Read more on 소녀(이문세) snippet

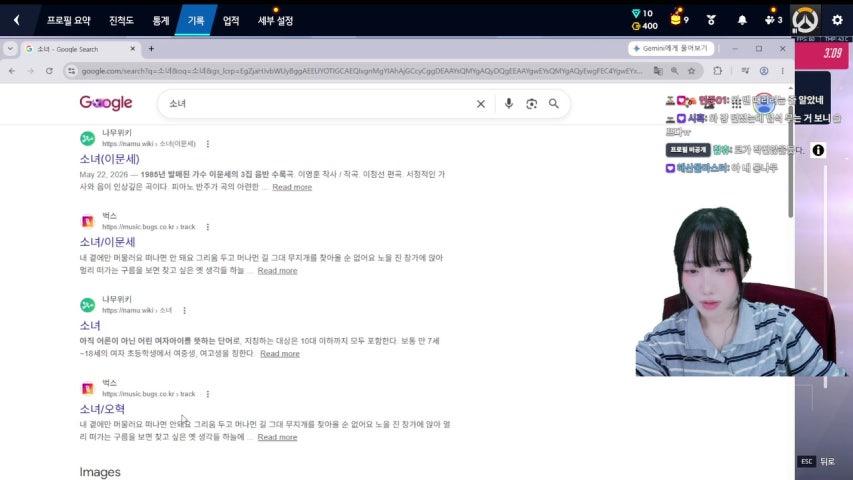292,187
